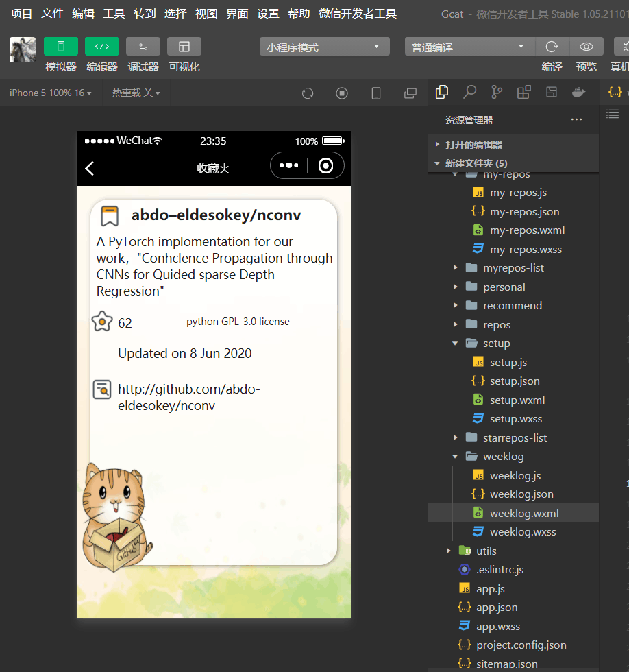Open the compile mode dropdown
Screen dimensions: 629x672
tap(470, 47)
